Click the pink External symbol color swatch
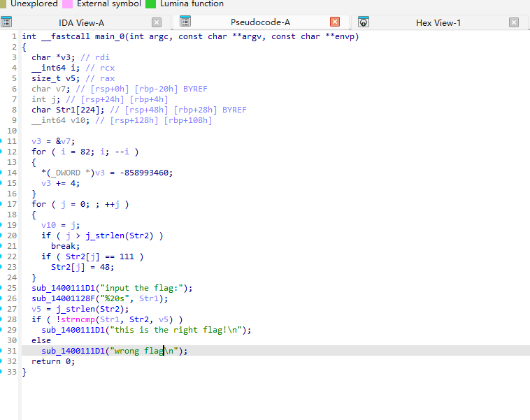 coord(67,3)
